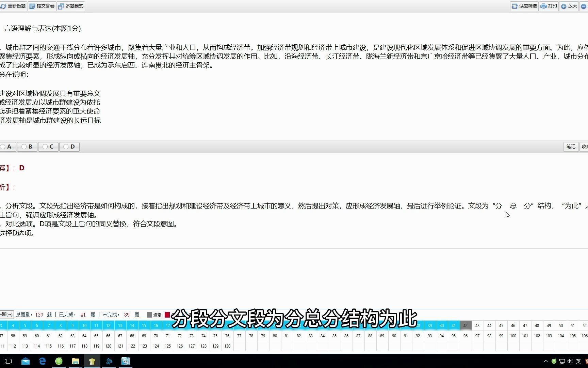Screen dimensions: 588x368
Task: Jump to question 16 in grid
Action: [x=156, y=325]
